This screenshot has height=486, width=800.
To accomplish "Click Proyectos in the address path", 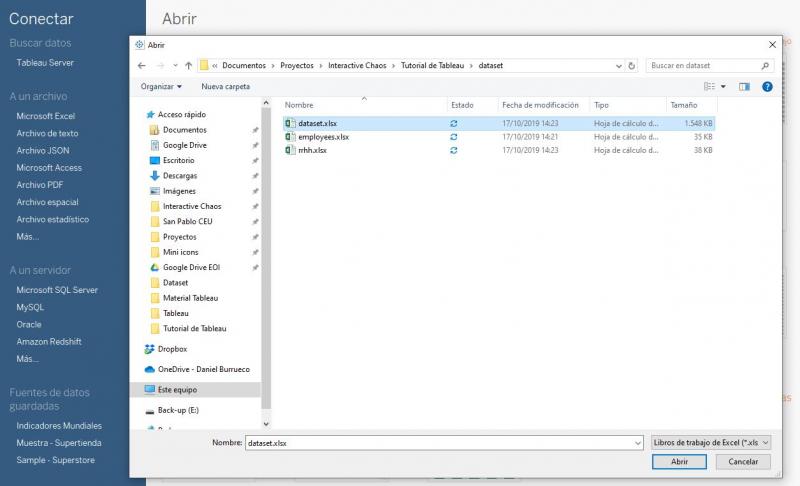I will (x=297, y=65).
